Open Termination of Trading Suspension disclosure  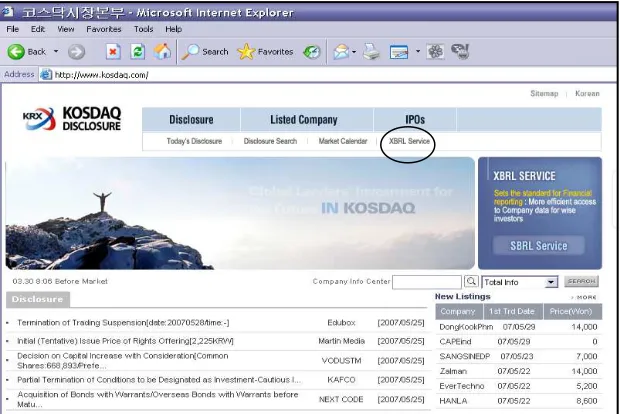pyautogui.click(x=123, y=323)
